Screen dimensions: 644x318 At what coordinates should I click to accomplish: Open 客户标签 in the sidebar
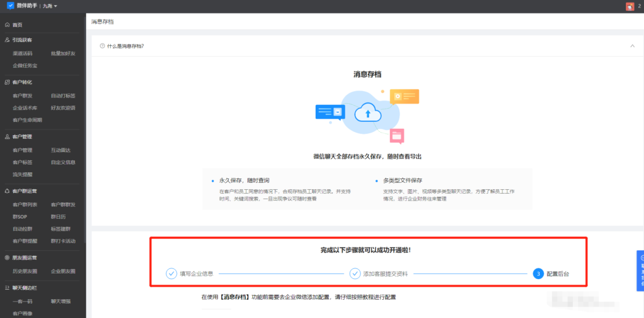tap(22, 163)
